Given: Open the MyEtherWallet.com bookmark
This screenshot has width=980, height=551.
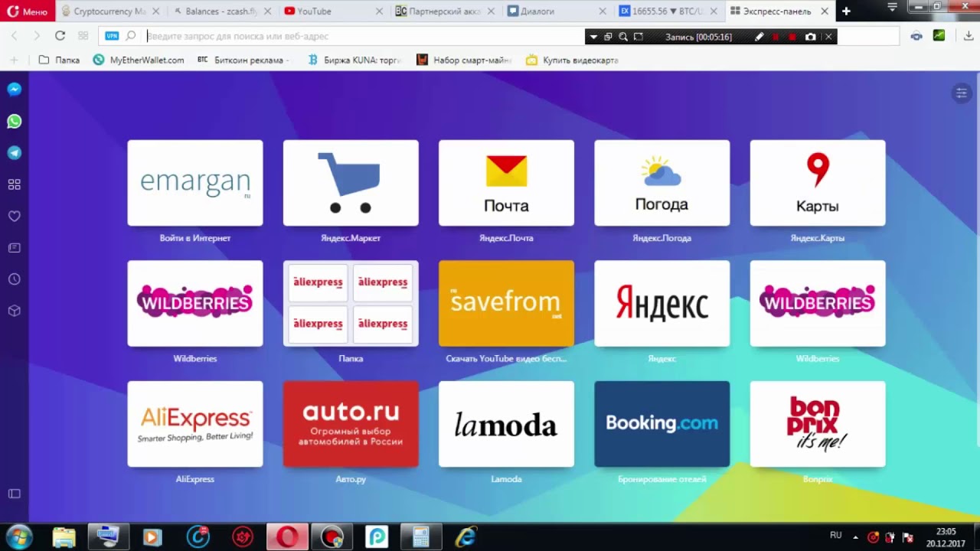Looking at the screenshot, I should click(x=139, y=60).
